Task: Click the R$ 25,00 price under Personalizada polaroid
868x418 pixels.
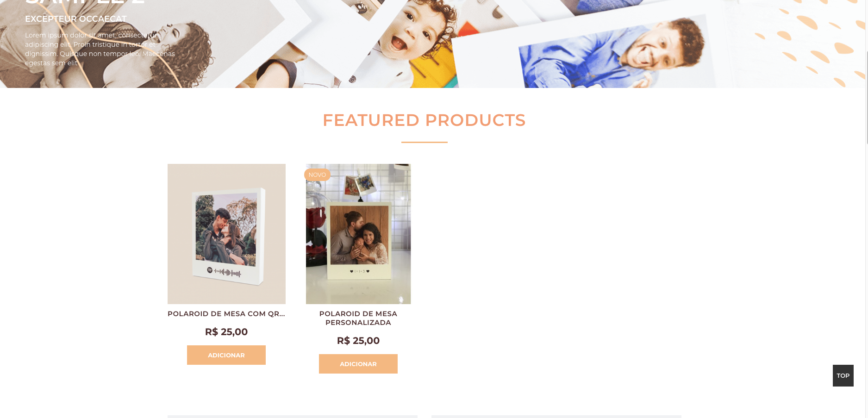Action: (358, 341)
